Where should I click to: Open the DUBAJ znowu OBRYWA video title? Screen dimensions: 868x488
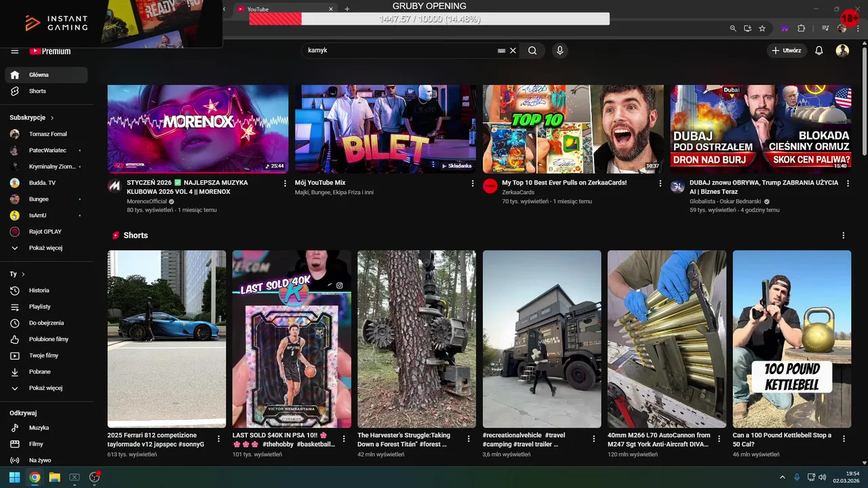click(x=764, y=187)
